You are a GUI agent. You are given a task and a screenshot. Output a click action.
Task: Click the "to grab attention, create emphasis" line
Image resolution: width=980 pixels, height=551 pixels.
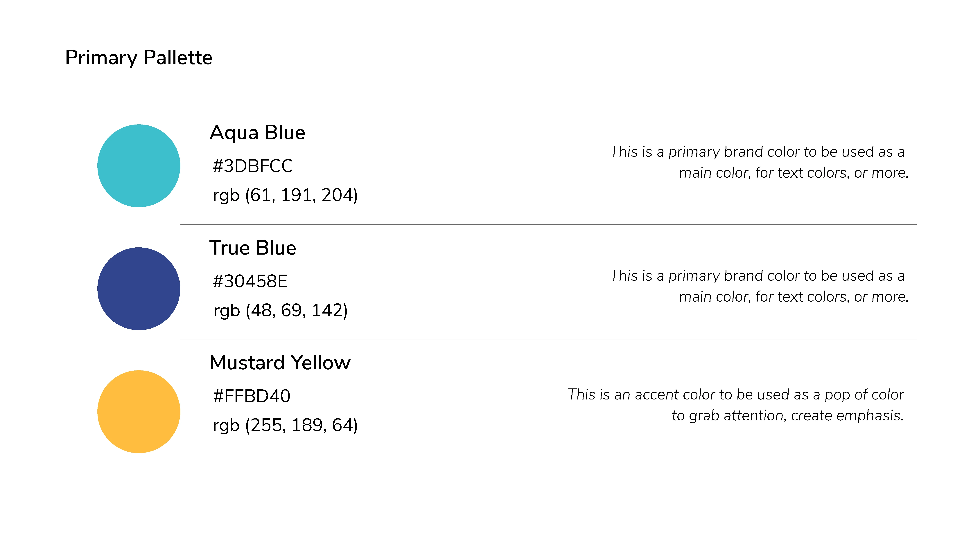(787, 416)
